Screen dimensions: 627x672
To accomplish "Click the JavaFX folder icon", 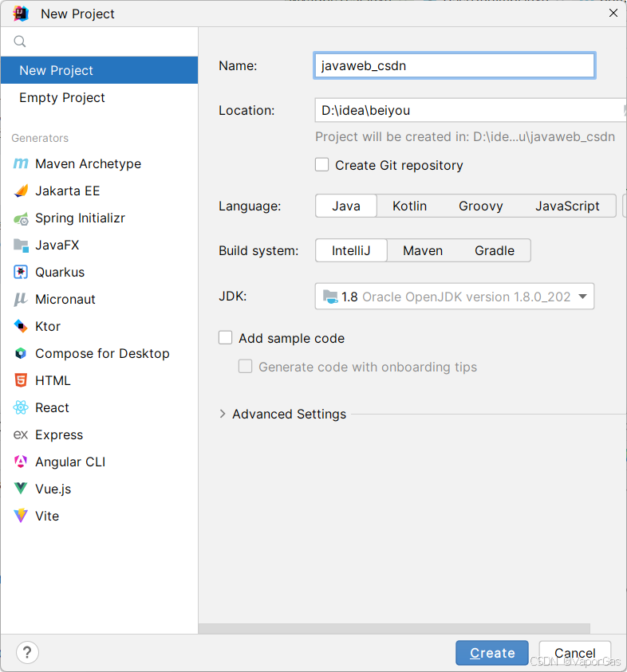I will [21, 246].
